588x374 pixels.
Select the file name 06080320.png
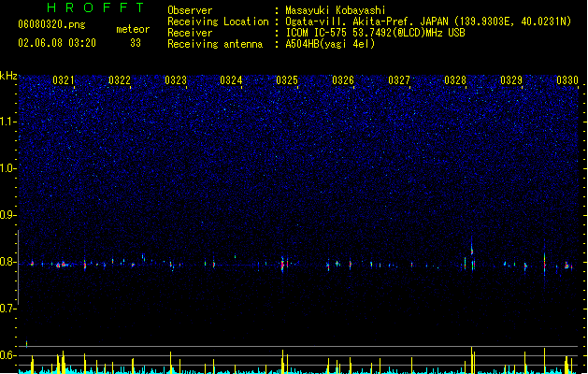pyautogui.click(x=51, y=24)
